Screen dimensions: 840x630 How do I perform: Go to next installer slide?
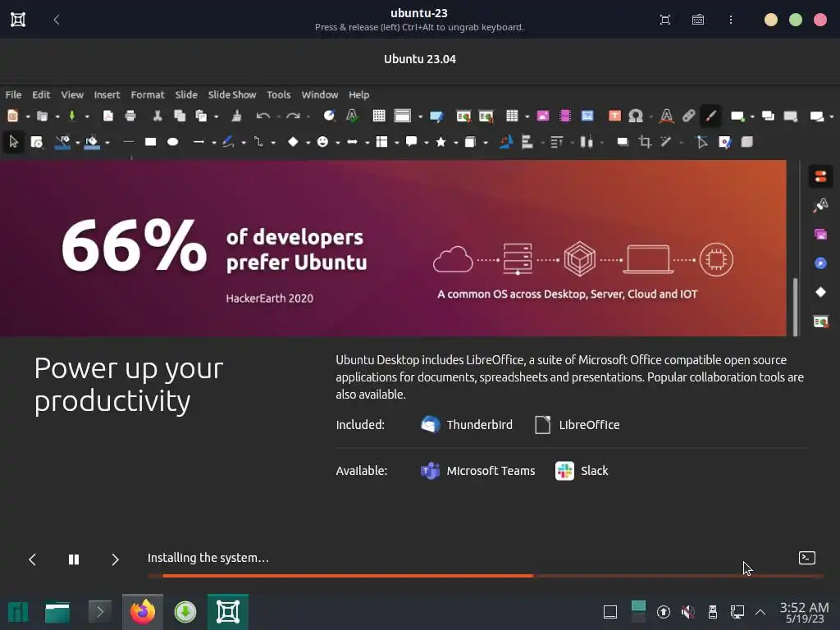pos(115,559)
